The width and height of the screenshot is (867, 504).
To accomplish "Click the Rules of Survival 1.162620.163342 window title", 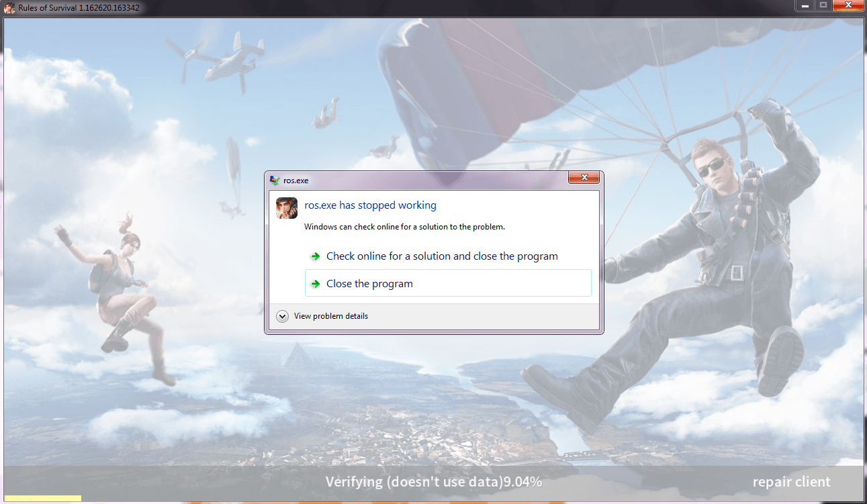I will pyautogui.click(x=80, y=7).
